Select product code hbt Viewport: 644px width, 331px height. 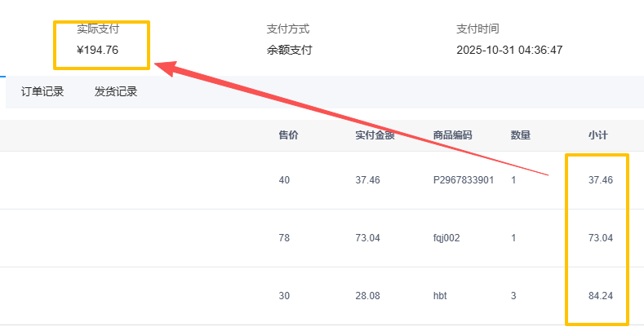tap(441, 296)
